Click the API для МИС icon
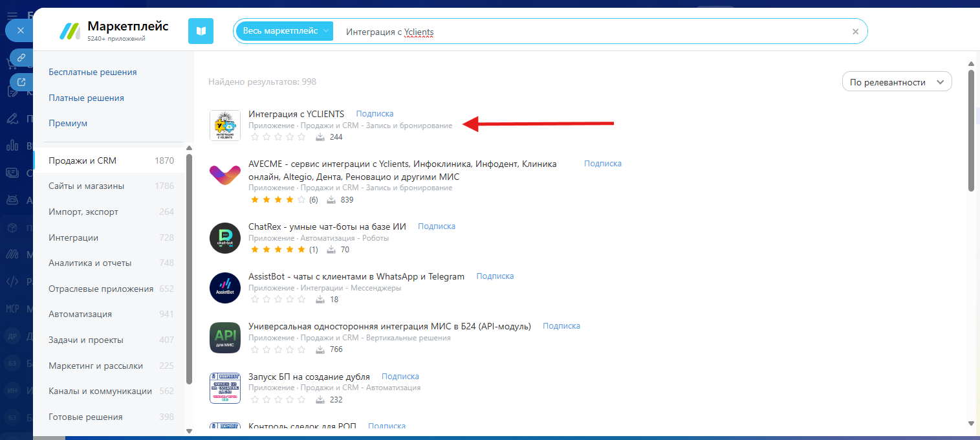Image resolution: width=980 pixels, height=440 pixels. point(225,338)
